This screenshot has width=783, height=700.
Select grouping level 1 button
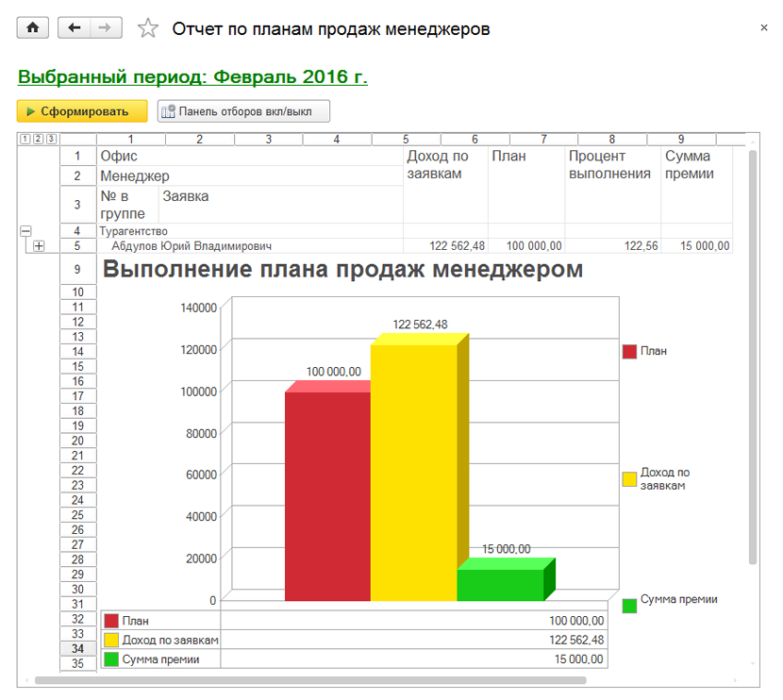(25, 140)
